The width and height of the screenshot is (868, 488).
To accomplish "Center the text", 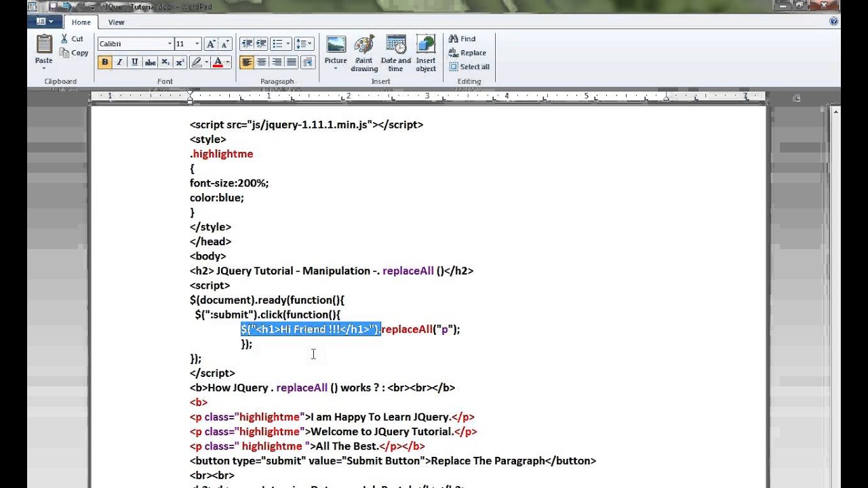I will coord(261,62).
